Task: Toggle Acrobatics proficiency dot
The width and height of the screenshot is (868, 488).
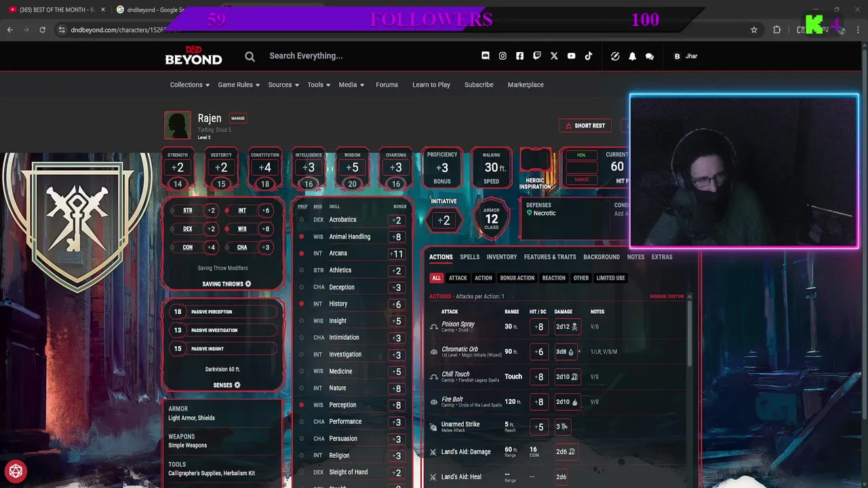Action: (302, 220)
